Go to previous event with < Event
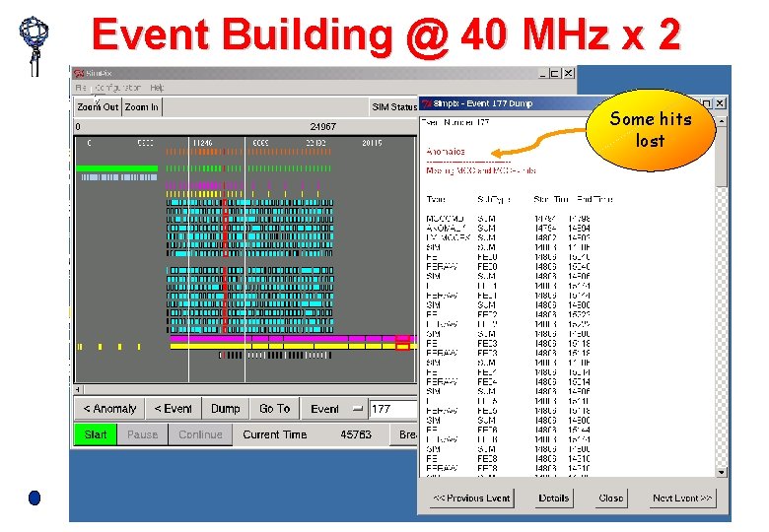 (174, 409)
